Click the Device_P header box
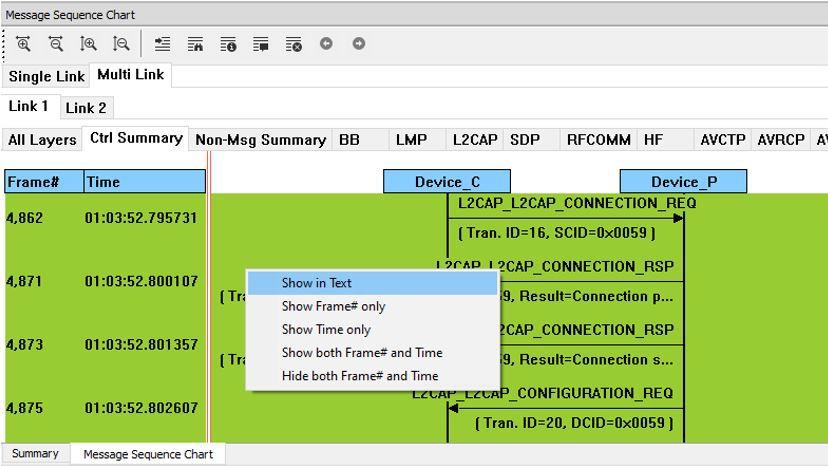 683,182
